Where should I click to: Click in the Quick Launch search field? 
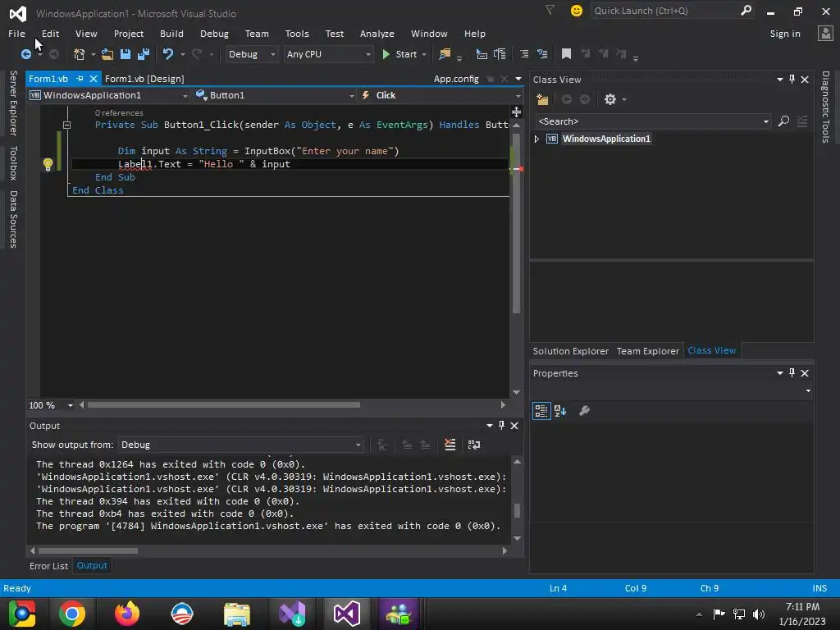pos(664,11)
